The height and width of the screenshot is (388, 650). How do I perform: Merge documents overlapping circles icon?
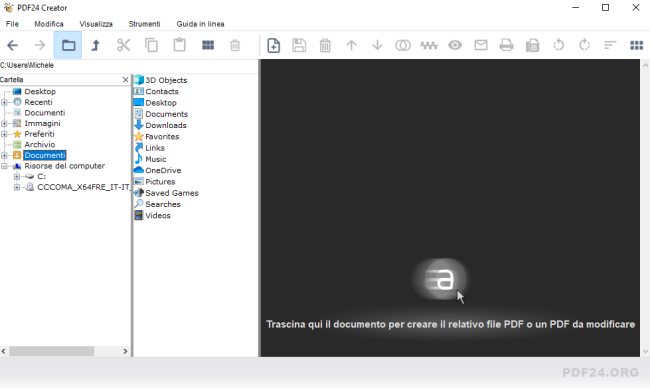[x=403, y=45]
